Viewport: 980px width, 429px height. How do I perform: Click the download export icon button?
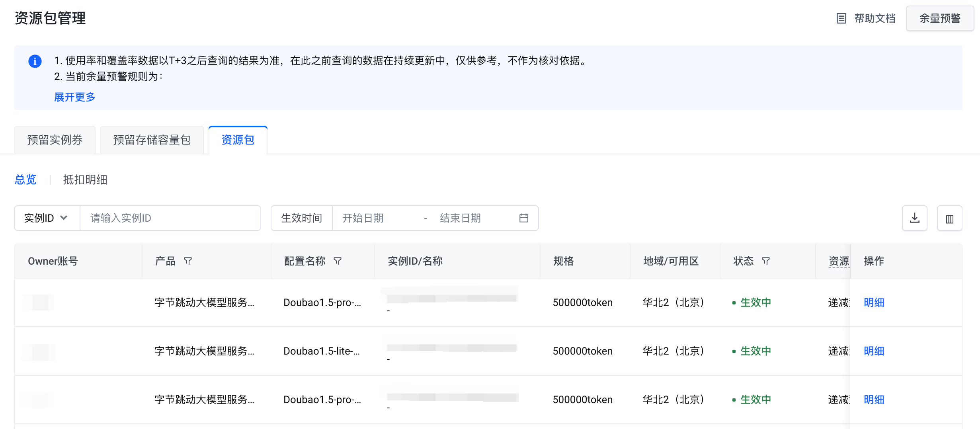pos(915,218)
